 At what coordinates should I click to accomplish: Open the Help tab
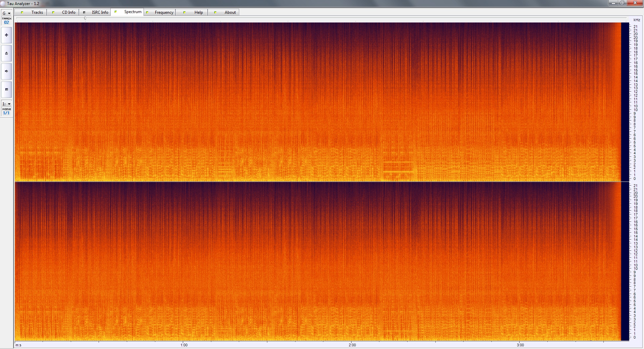click(194, 12)
